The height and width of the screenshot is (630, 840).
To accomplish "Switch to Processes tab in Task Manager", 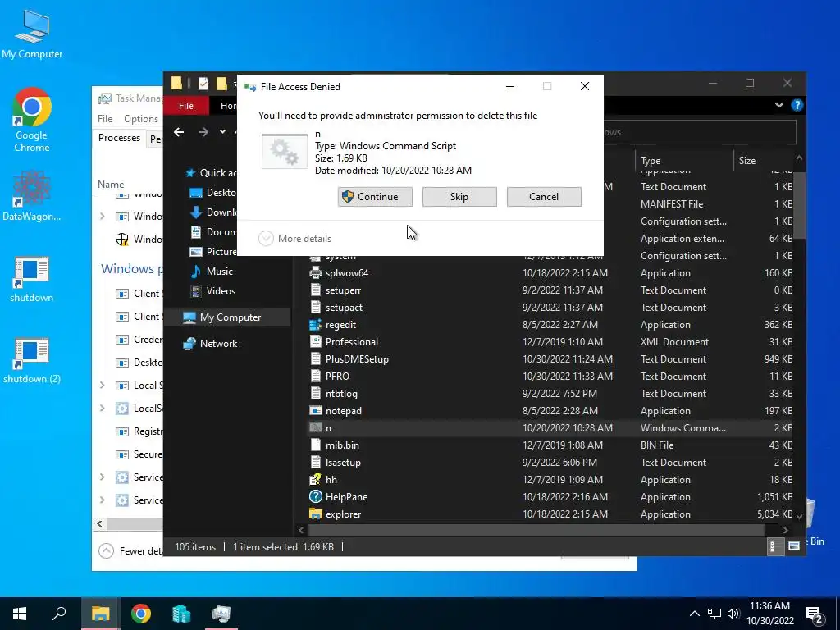I will (119, 138).
